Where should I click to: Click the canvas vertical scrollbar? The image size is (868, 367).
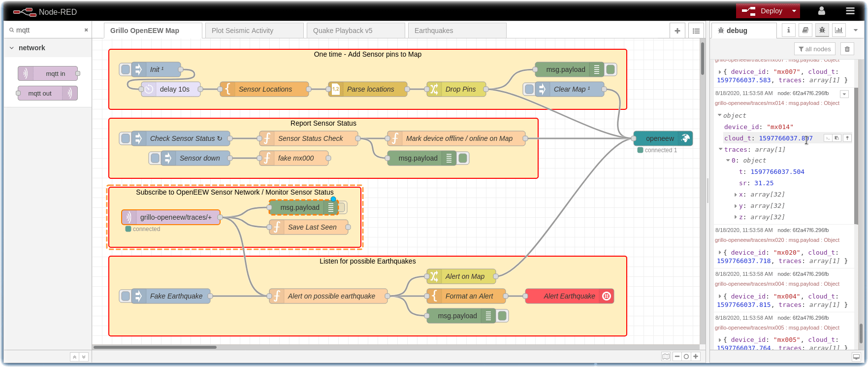[703, 59]
